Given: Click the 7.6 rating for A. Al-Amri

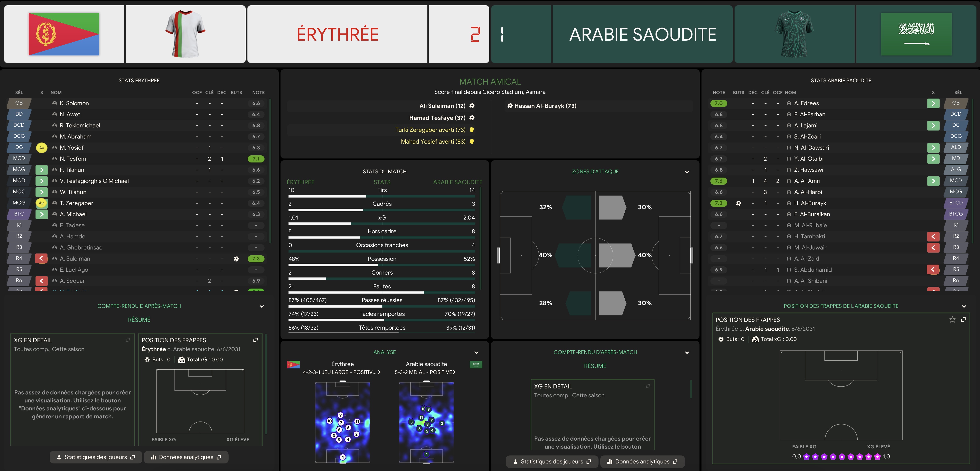Looking at the screenshot, I should [719, 181].
